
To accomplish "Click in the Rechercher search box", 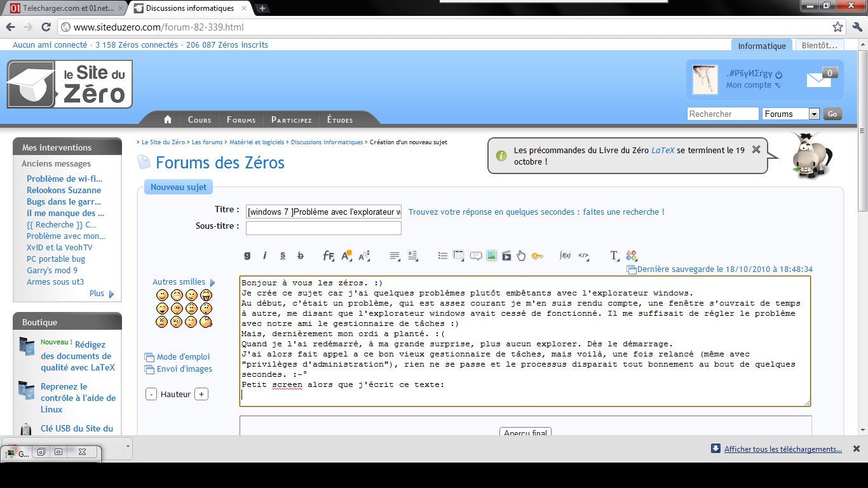I will pyautogui.click(x=723, y=114).
